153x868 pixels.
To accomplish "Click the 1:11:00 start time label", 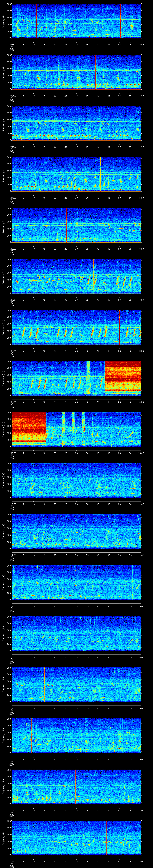I will [x=12, y=555].
